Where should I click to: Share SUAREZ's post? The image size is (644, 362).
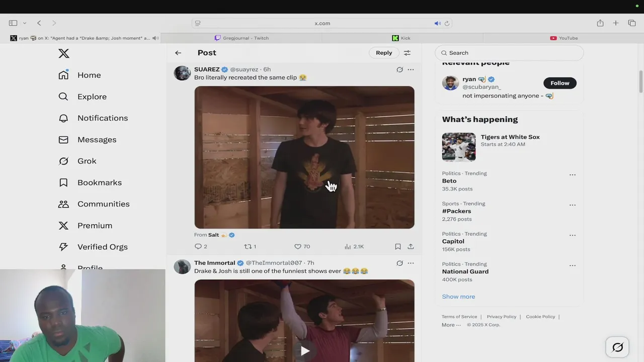coord(411,246)
